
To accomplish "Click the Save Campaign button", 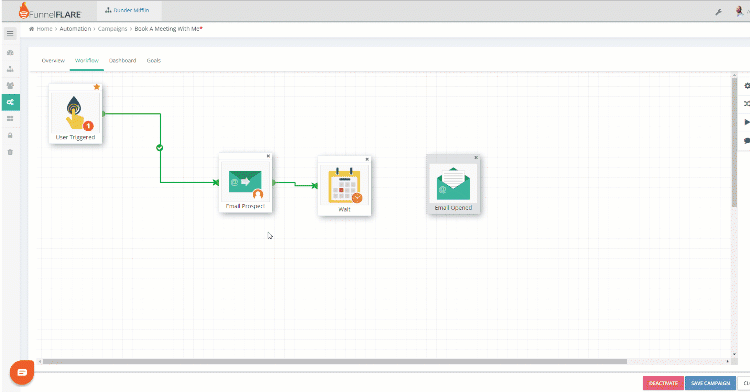I will (710, 383).
